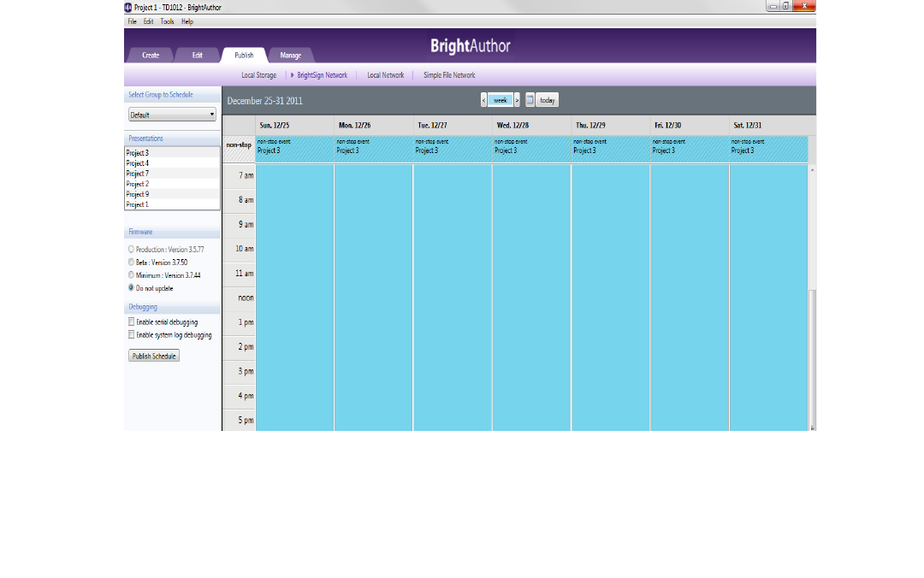Click the Wed. 12/28 non-stop Project 3 event

[x=531, y=149]
